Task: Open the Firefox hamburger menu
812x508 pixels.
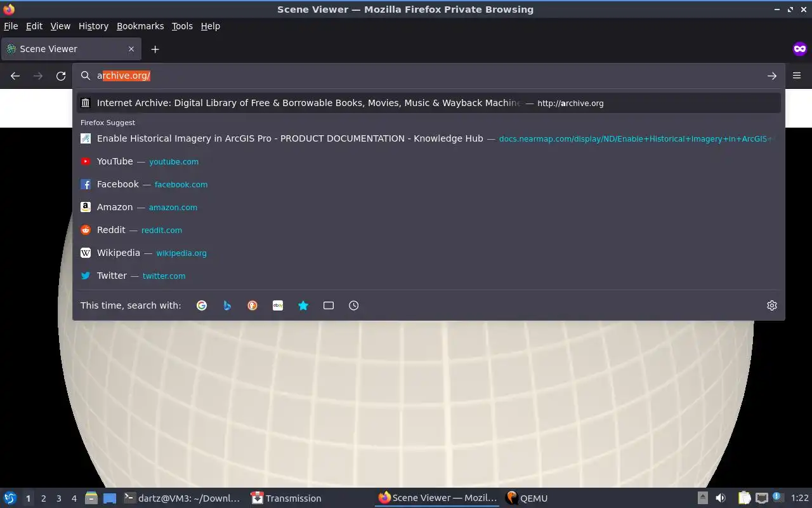Action: pyautogui.click(x=797, y=76)
